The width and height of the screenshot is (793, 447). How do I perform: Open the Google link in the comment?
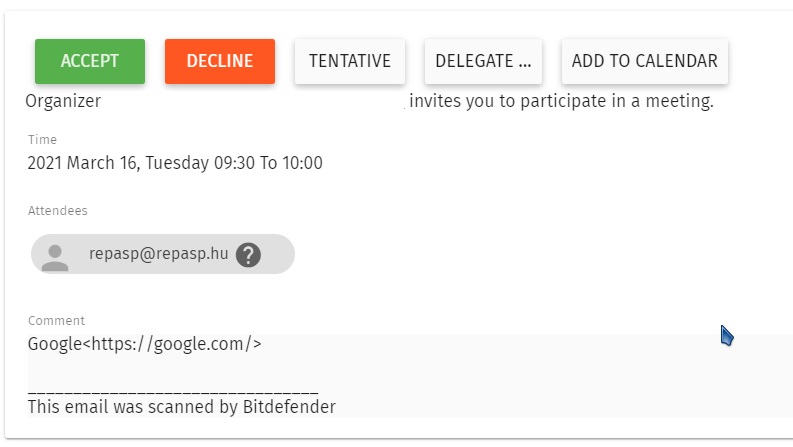click(x=55, y=344)
